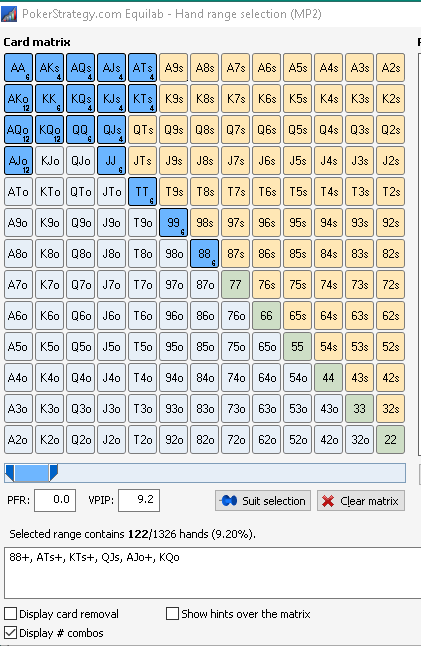Image resolution: width=421 pixels, height=646 pixels.
Task: Deselect the 88 cell
Action: (205, 253)
